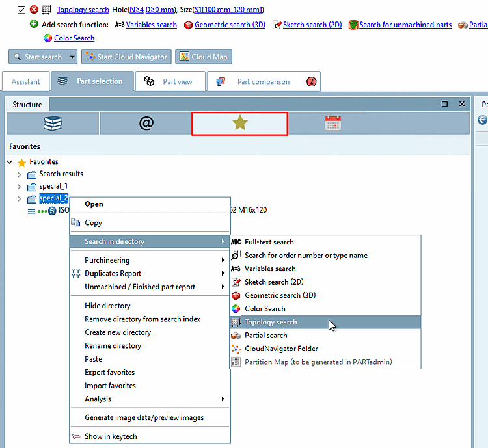Choose Paste from context menu

[x=150, y=359]
